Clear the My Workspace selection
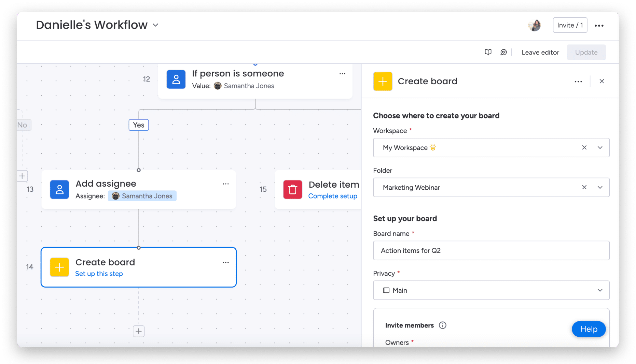636x364 pixels. (584, 147)
